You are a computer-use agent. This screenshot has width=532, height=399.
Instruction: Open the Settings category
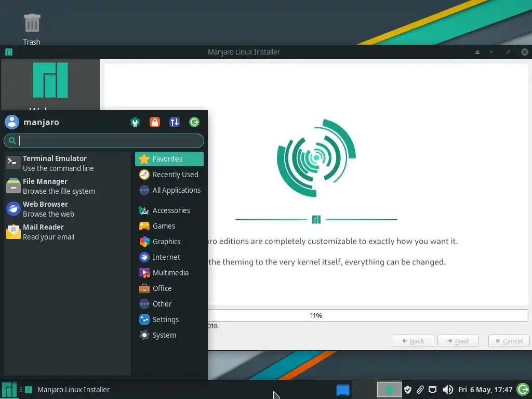(169, 320)
